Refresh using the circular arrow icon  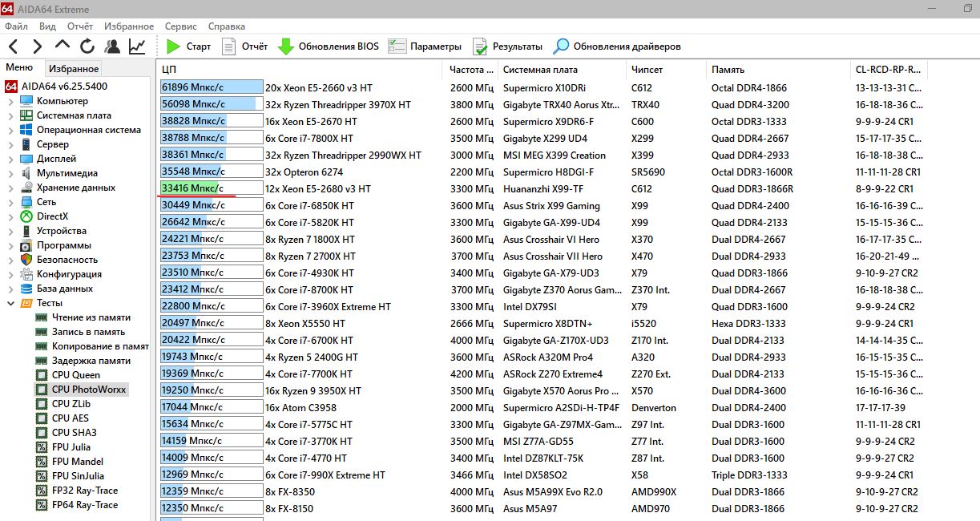point(87,46)
